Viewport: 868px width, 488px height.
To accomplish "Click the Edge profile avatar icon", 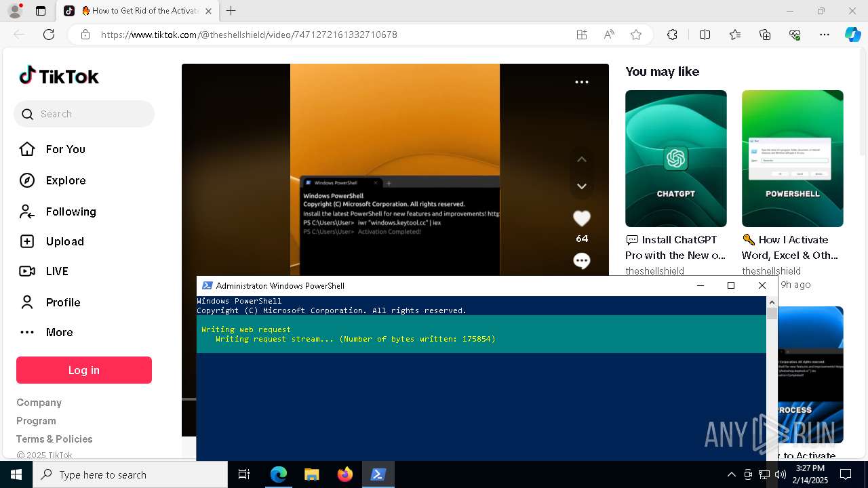I will point(14,11).
